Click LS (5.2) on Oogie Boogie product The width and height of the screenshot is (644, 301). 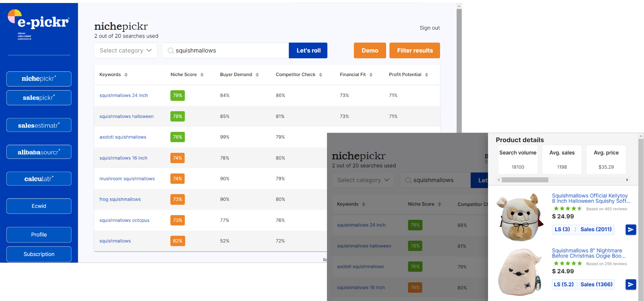pyautogui.click(x=563, y=284)
